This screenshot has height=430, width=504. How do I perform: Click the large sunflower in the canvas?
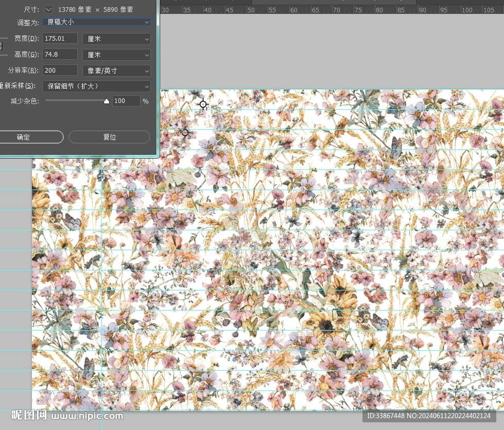[x=326, y=324]
